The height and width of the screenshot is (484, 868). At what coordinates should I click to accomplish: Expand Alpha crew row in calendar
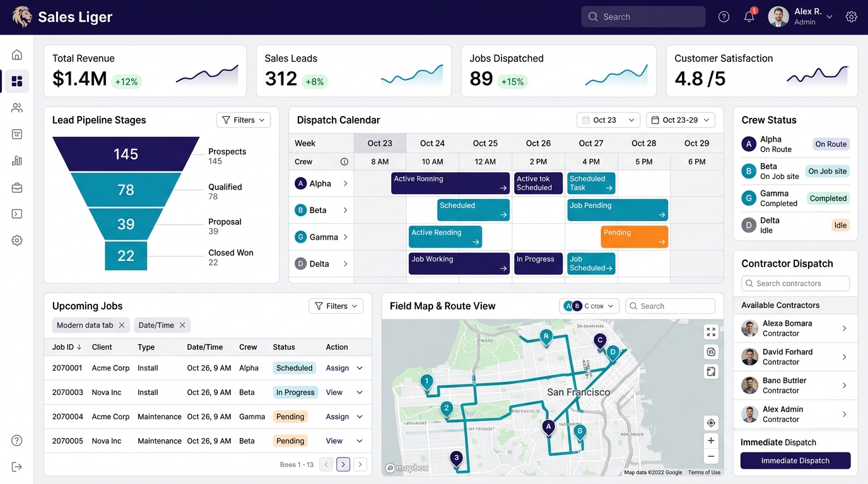coord(346,183)
